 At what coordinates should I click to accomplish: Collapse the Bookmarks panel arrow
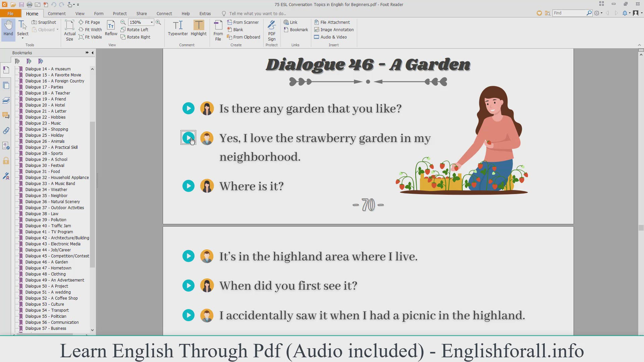click(93, 53)
